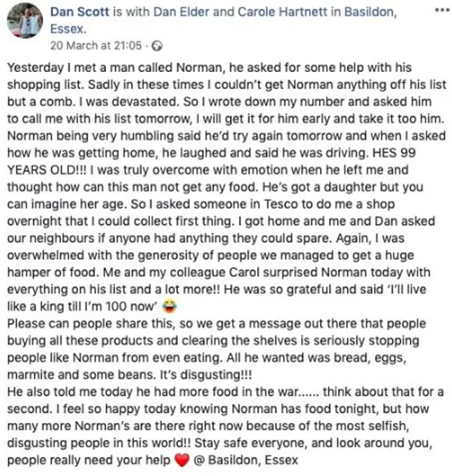Click the red heart emoji
The height and width of the screenshot is (476, 452).
coord(182,461)
